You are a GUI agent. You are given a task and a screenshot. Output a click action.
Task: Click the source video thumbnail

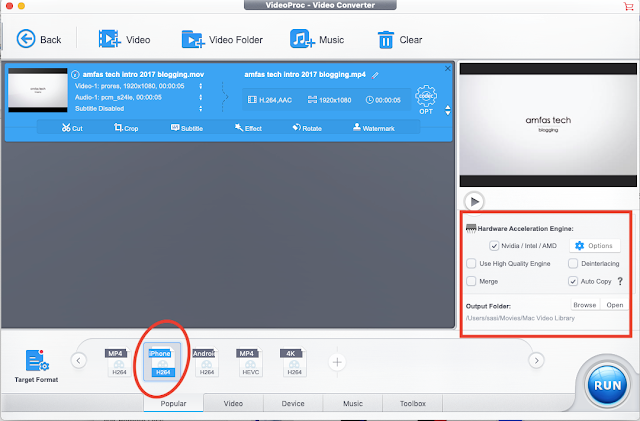click(x=38, y=90)
